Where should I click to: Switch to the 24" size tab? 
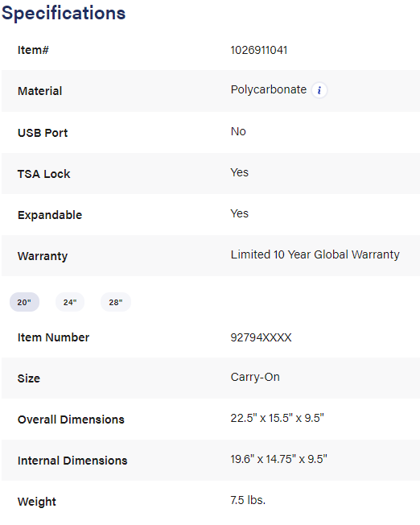pyautogui.click(x=70, y=302)
